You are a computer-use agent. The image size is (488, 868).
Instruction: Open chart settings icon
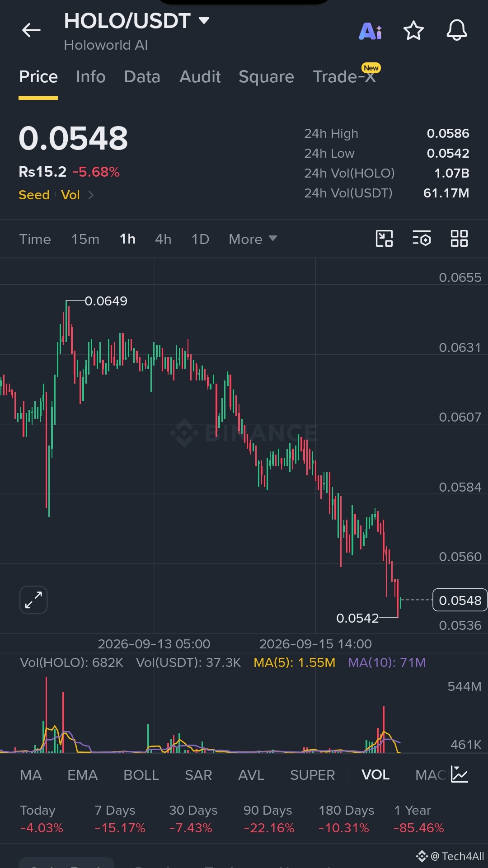pyautogui.click(x=422, y=238)
